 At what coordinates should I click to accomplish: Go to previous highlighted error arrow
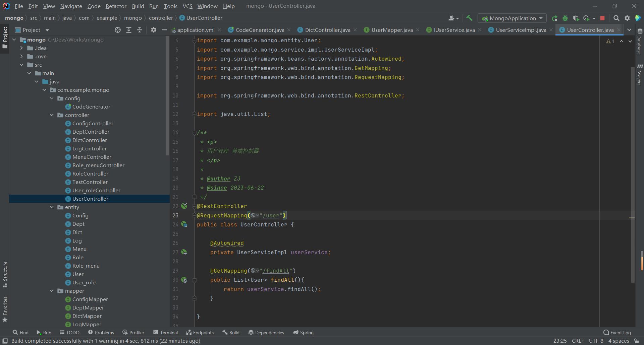[x=622, y=41]
